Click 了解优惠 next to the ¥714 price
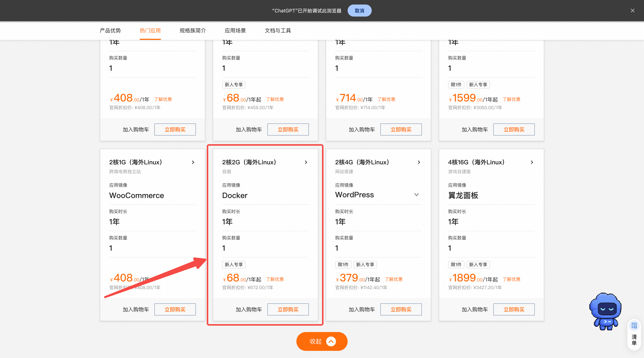The width and height of the screenshot is (644, 358). 386,99
